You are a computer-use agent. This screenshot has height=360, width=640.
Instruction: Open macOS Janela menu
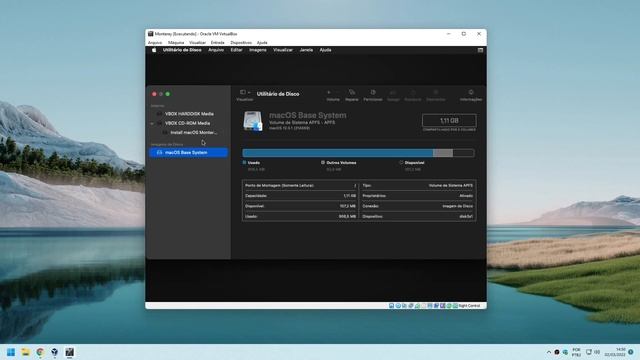(306, 50)
